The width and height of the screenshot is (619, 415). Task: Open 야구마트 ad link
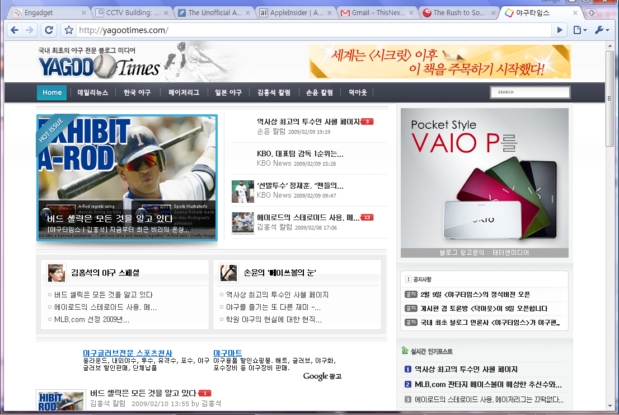(x=227, y=353)
